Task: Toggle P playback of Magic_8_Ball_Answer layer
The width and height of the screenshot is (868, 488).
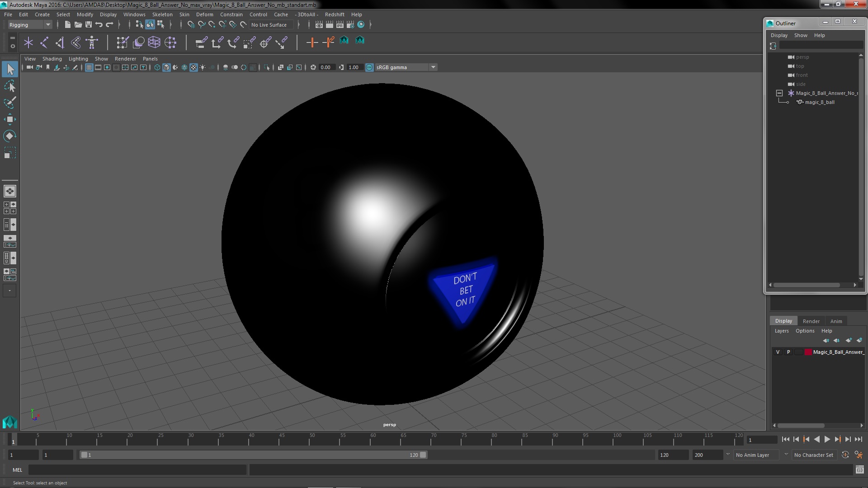Action: 788,352
